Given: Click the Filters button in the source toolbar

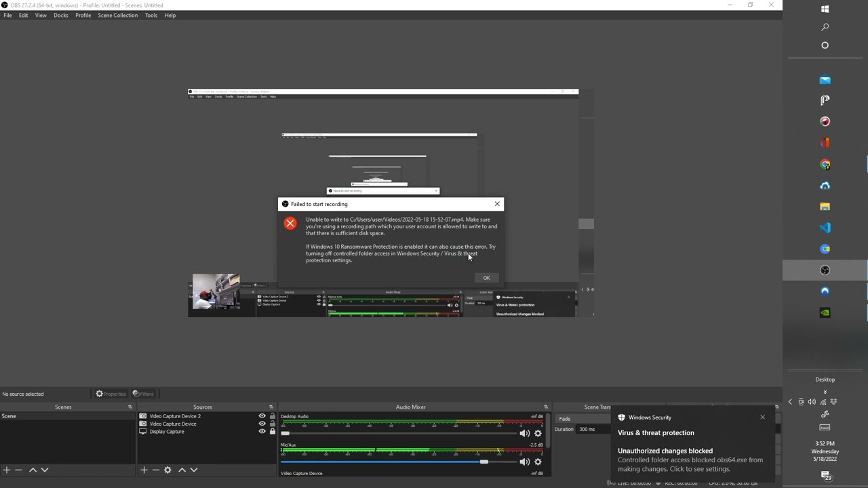Looking at the screenshot, I should (x=143, y=394).
